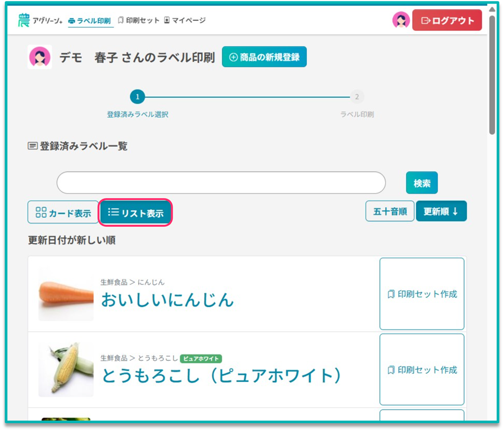Click the user avatar icon beside logout button
Screen dimensions: 504x431
tap(400, 20)
